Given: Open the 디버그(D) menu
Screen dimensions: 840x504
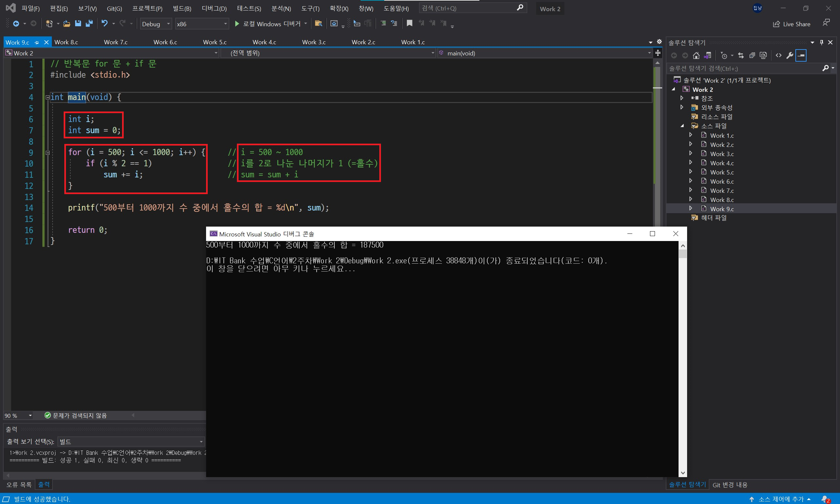Looking at the screenshot, I should (x=214, y=9).
